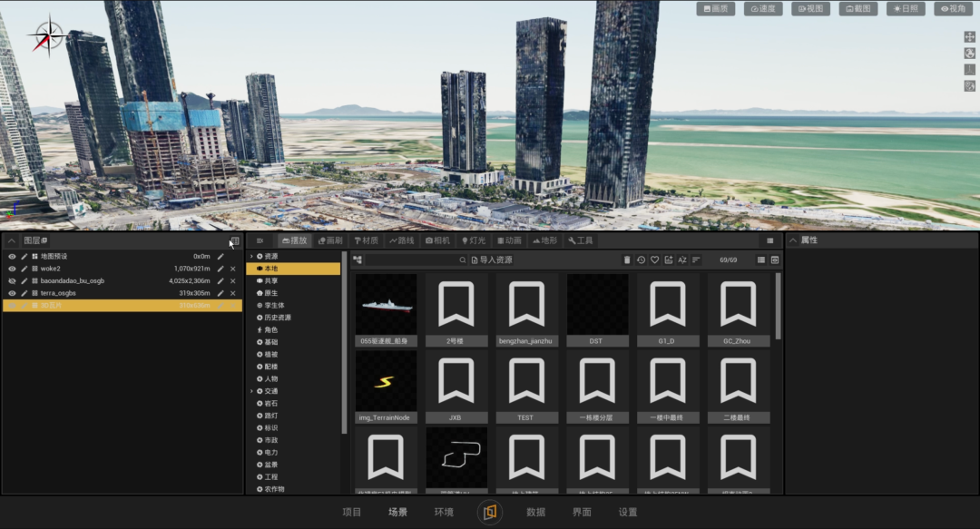Click the three-axis icon in viewport sidebar
This screenshot has width=980, height=529.
coord(969,69)
